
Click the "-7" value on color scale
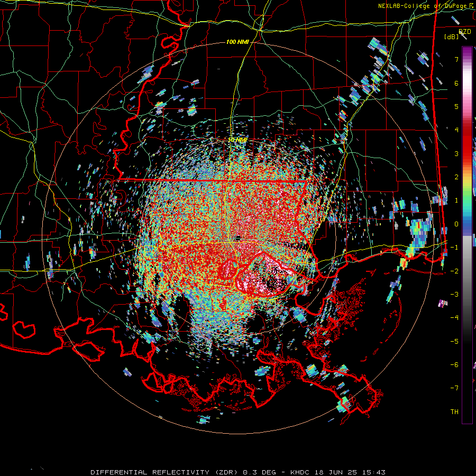[454, 388]
